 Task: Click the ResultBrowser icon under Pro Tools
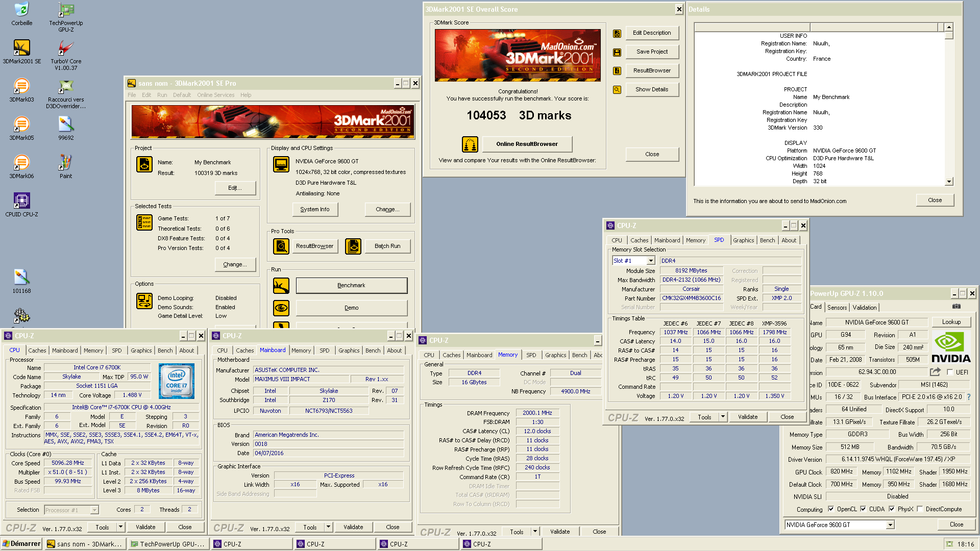281,246
